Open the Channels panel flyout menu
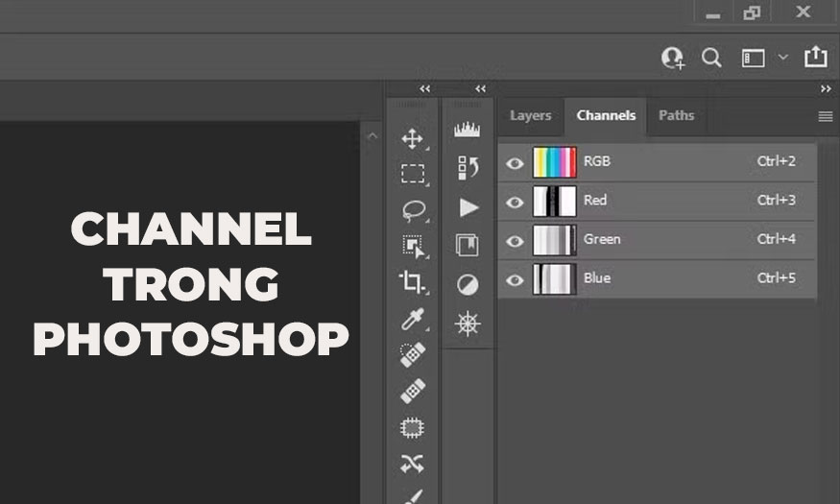The height and width of the screenshot is (504, 840). tap(826, 116)
